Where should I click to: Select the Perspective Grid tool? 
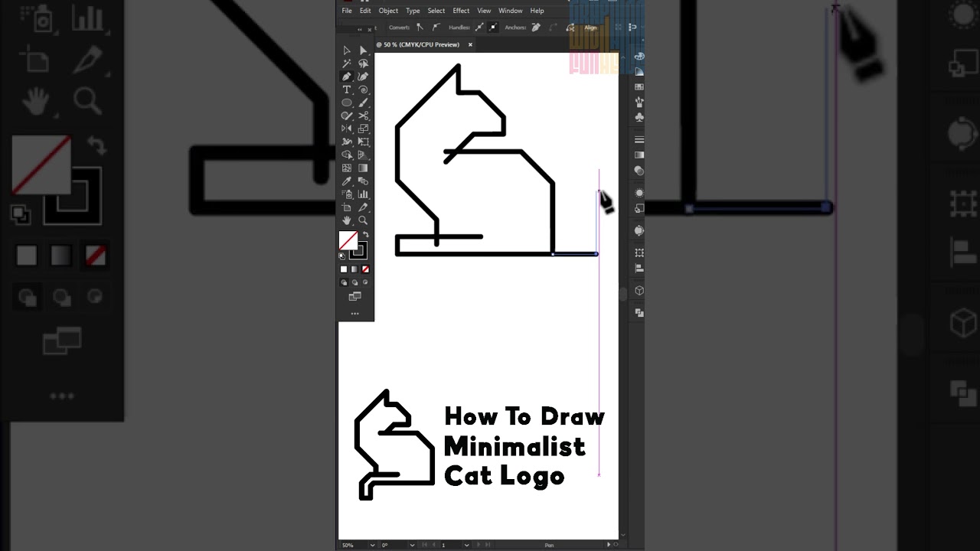point(363,155)
